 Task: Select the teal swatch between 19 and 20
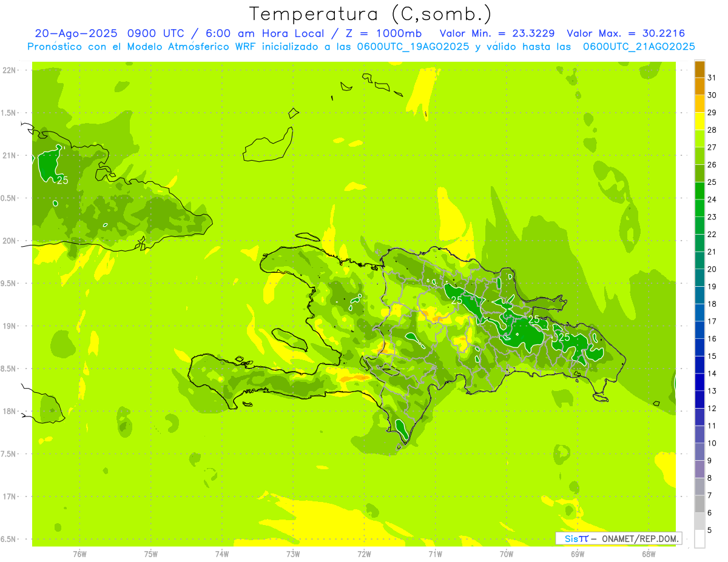tap(699, 278)
